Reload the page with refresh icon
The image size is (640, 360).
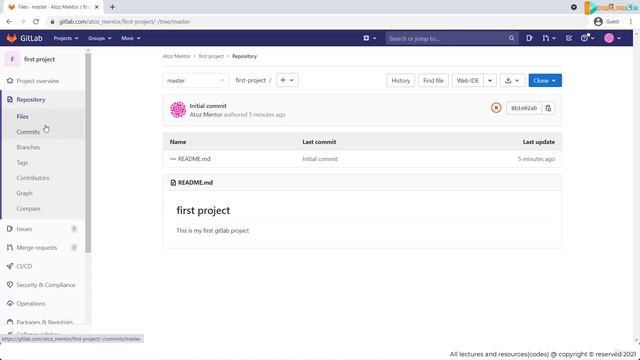36,22
